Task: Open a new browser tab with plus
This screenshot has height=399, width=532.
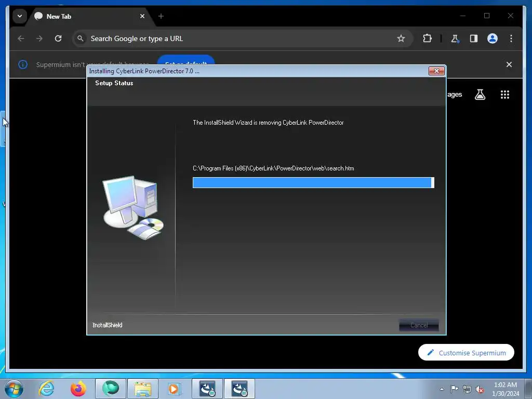Action: coord(161,16)
